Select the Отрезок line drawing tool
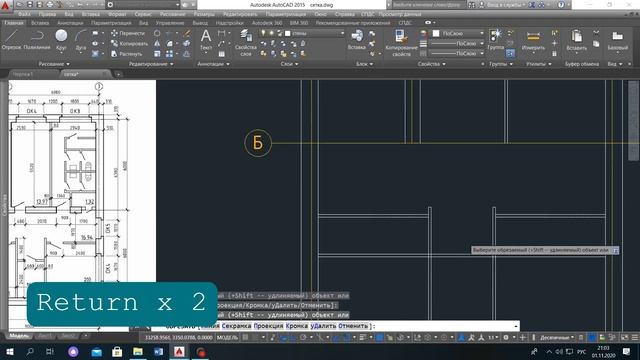The height and width of the screenshot is (360, 640). tap(11, 40)
